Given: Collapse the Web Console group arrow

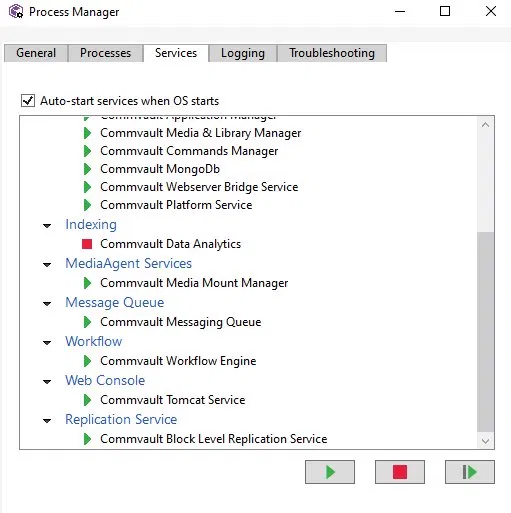Looking at the screenshot, I should [x=47, y=382].
